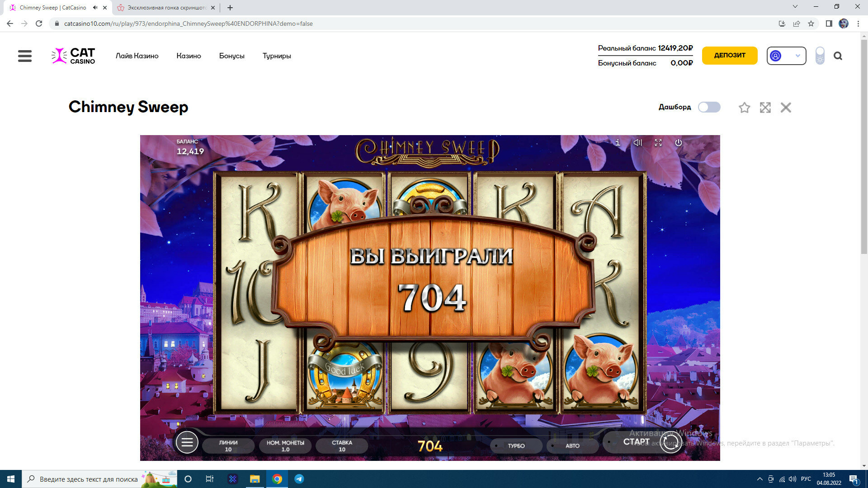Expand game window with arrows icon
868x488 pixels.
tap(765, 108)
